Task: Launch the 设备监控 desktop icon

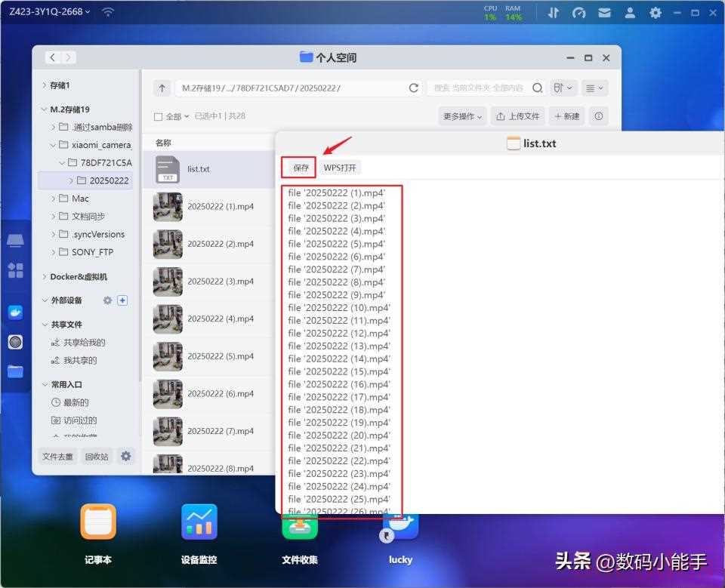Action: [x=199, y=522]
